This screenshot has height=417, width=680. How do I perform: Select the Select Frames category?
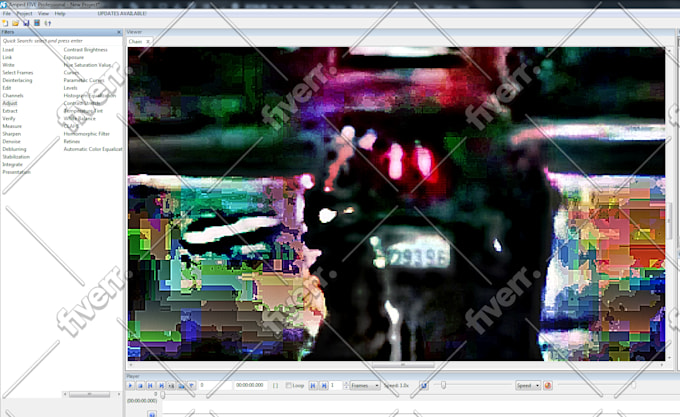18,73
